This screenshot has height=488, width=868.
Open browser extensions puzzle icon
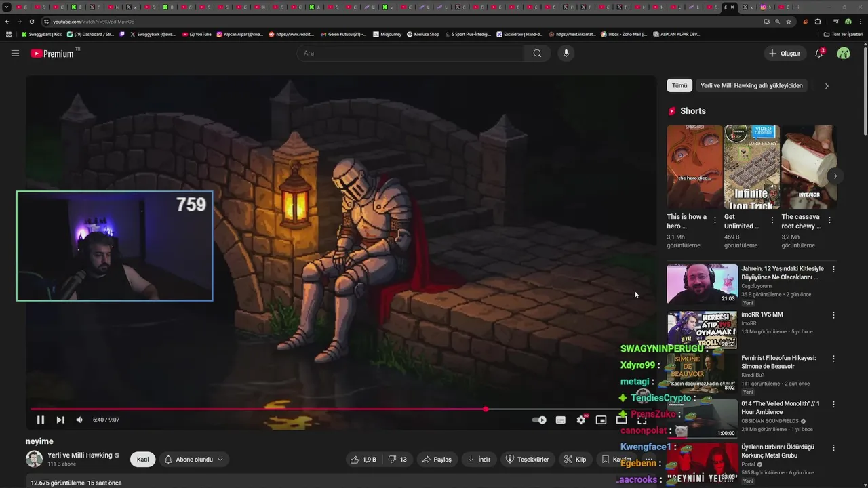[x=818, y=22]
